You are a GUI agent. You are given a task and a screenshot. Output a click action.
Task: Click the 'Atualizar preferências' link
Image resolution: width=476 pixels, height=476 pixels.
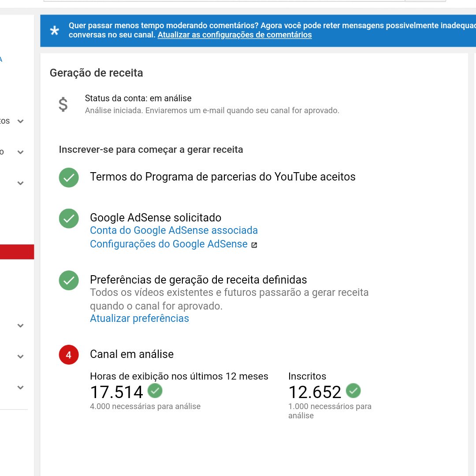pyautogui.click(x=139, y=318)
